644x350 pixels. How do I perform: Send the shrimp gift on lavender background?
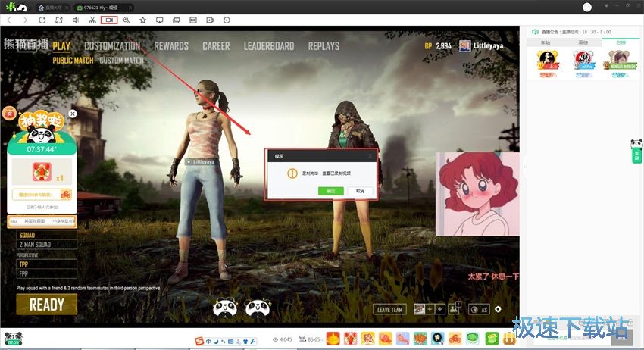tap(403, 339)
